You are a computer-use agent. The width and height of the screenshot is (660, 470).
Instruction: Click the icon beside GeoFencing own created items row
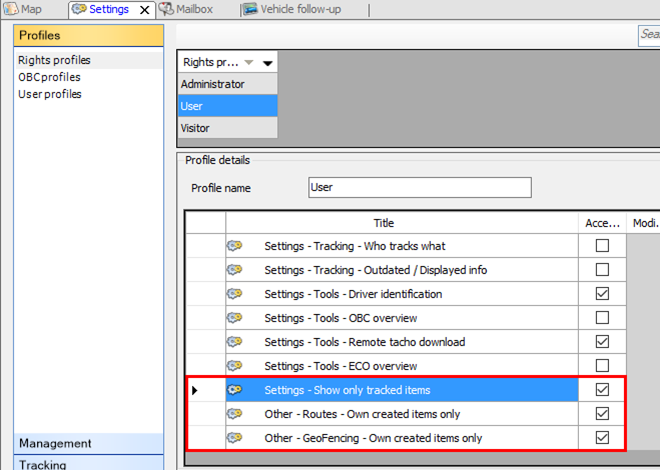tap(236, 438)
